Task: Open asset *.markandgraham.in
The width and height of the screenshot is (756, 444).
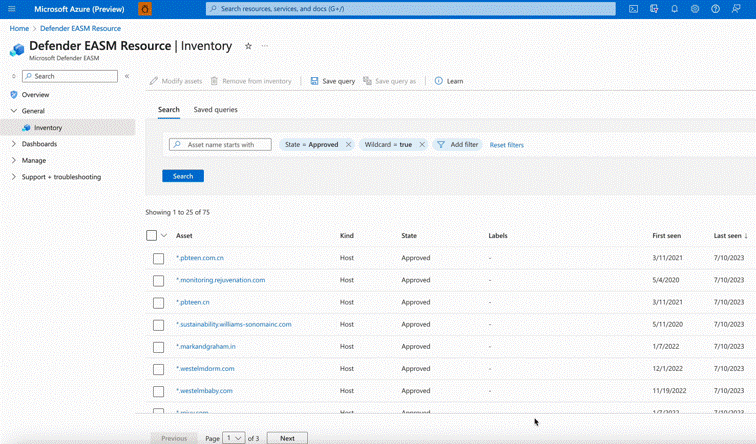Action: coord(206,347)
